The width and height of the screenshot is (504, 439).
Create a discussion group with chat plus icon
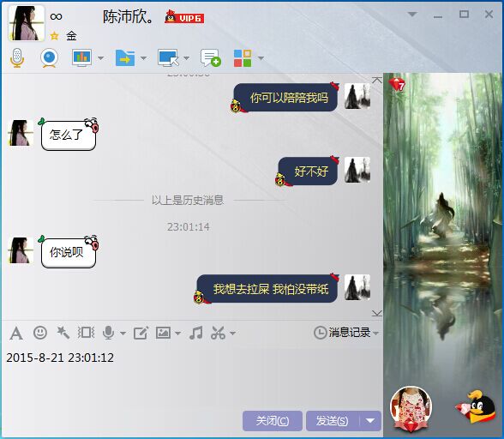[211, 58]
